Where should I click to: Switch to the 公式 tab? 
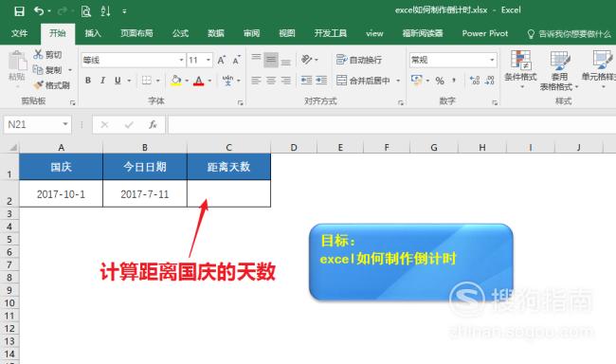(181, 33)
